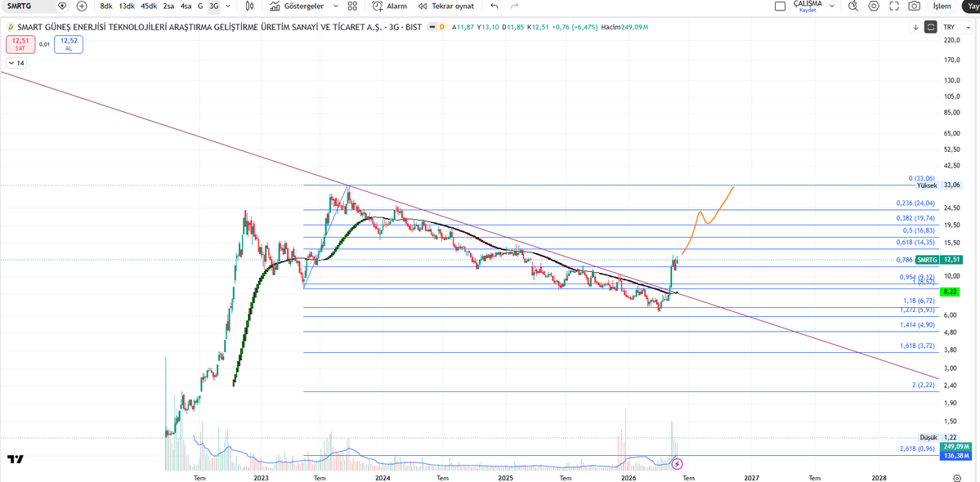The width and height of the screenshot is (980, 482).
Task: Select the 13dk timeframe
Action: [127, 6]
